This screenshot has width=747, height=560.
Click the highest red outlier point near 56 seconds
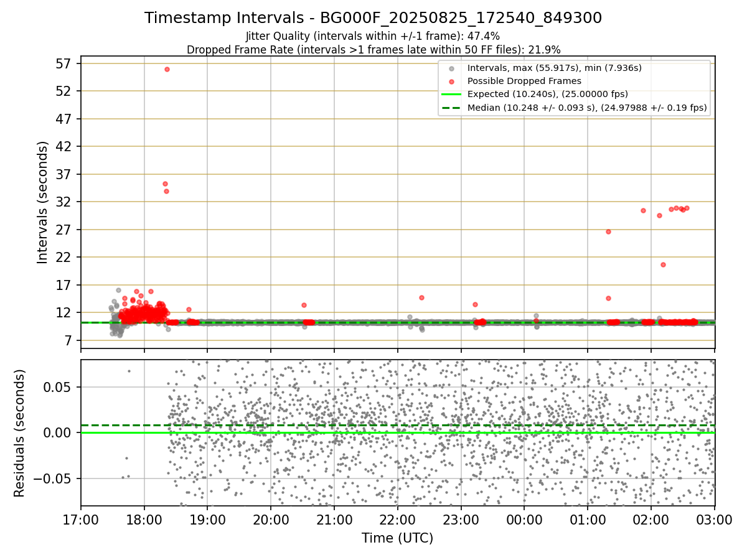tap(167, 69)
